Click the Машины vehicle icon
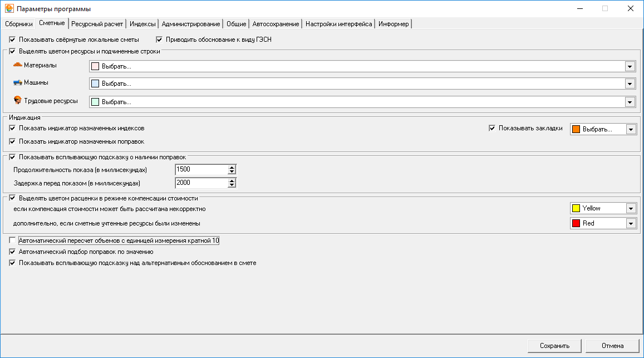The image size is (644, 358). pos(18,82)
